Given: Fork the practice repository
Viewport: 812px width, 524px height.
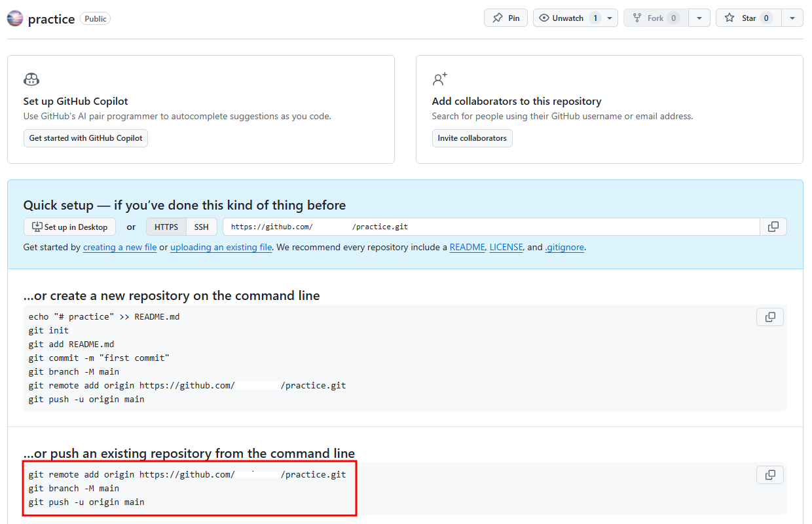Looking at the screenshot, I should [x=656, y=18].
